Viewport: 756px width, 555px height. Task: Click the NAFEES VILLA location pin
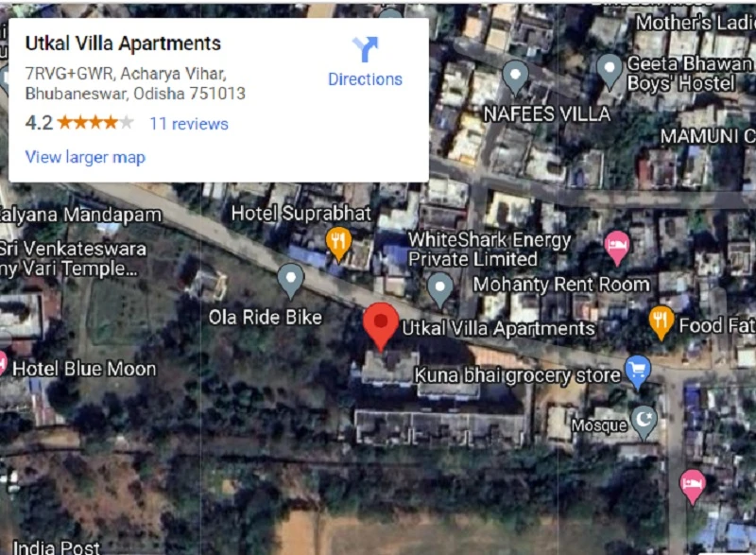[515, 78]
